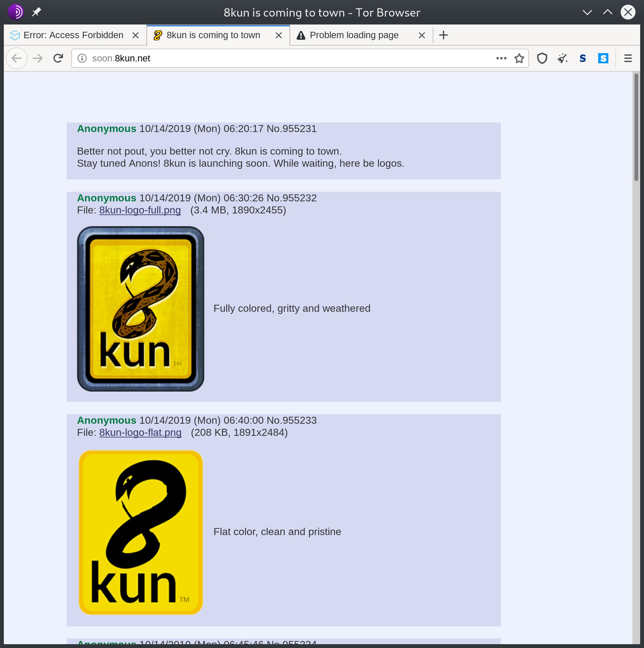Open the 8kun-logo-flat.png file link
The height and width of the screenshot is (648, 644).
(x=140, y=433)
